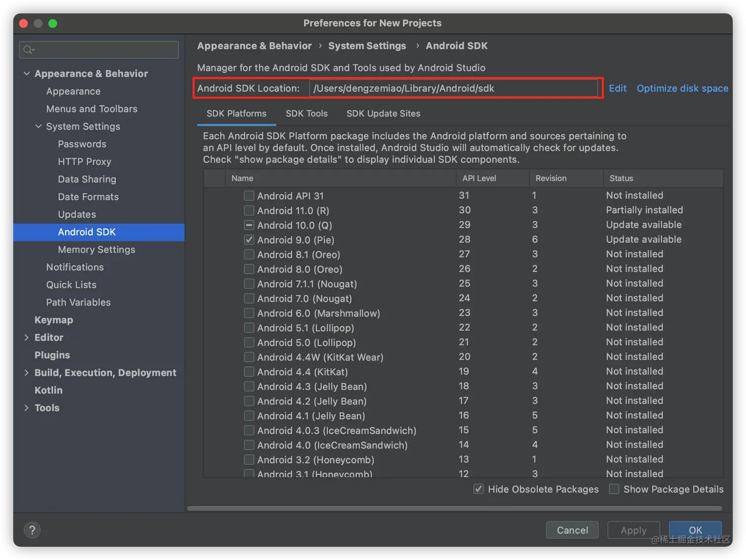The image size is (746, 560).
Task: Expand Build, Execution, Deployment section
Action: point(27,373)
